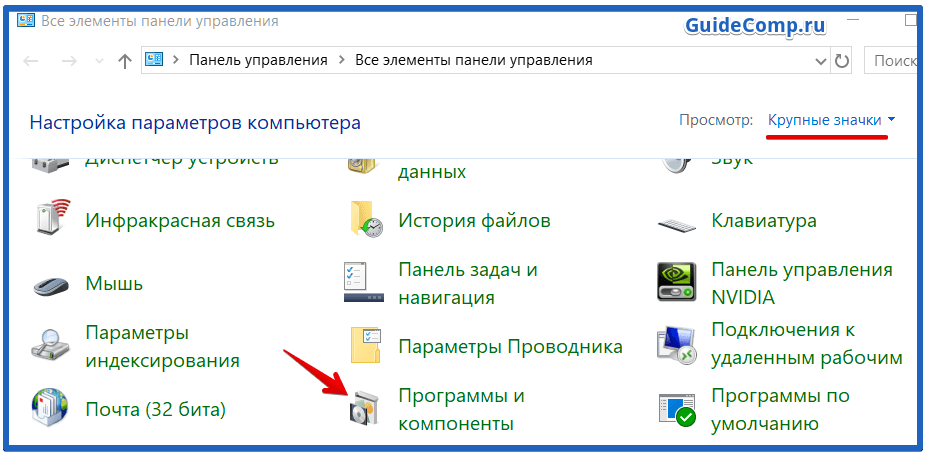Open the File History clock-folder icon
Viewport: 928px width, 455px height.
point(366,221)
